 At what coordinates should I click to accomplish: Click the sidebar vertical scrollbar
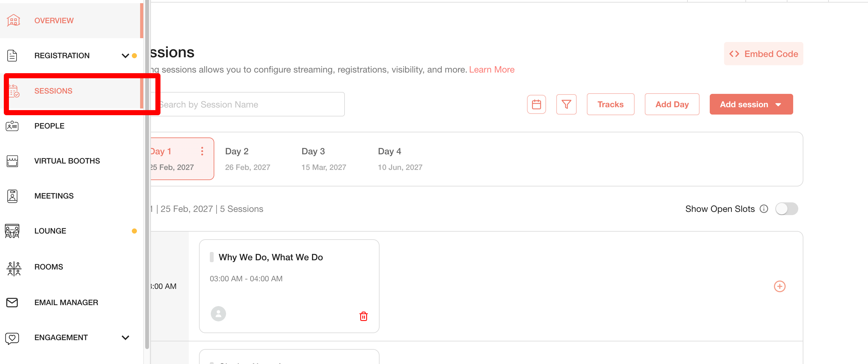(x=147, y=175)
